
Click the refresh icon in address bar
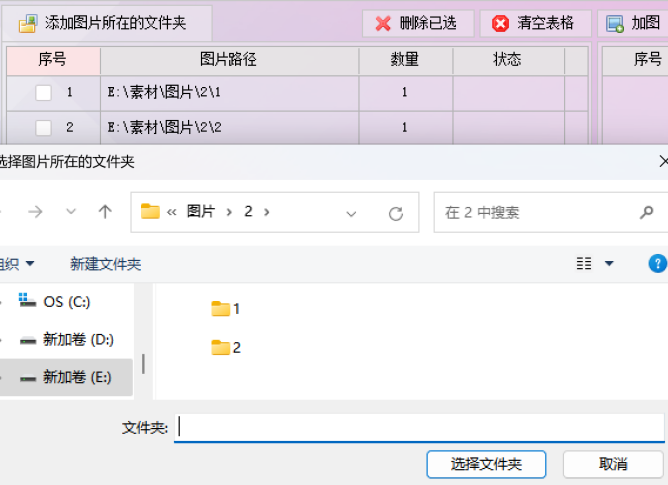click(x=396, y=213)
